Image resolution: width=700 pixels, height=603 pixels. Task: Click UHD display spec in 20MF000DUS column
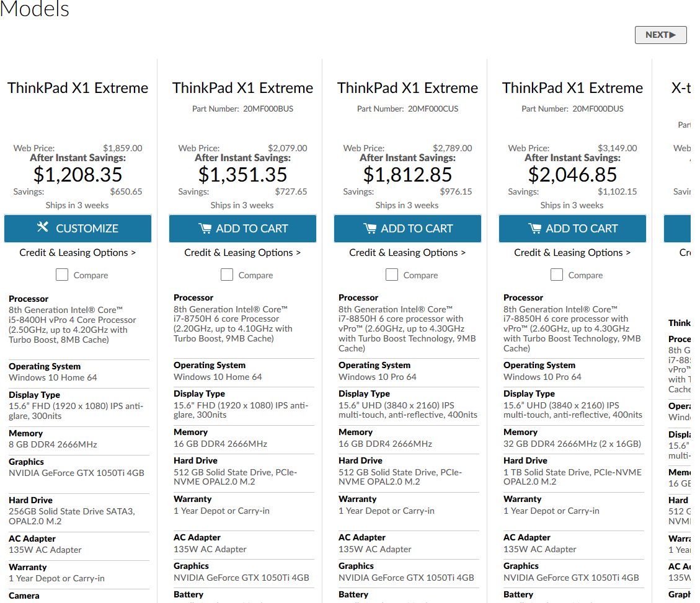[573, 410]
